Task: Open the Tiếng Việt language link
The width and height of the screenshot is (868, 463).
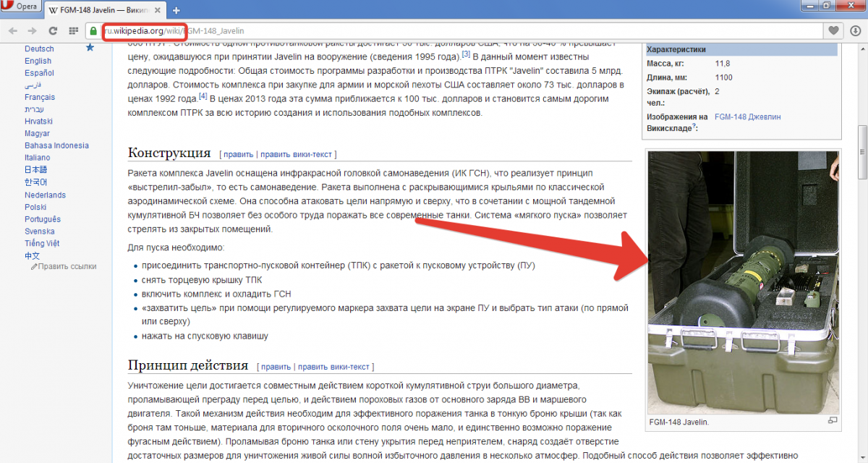Action: click(42, 243)
